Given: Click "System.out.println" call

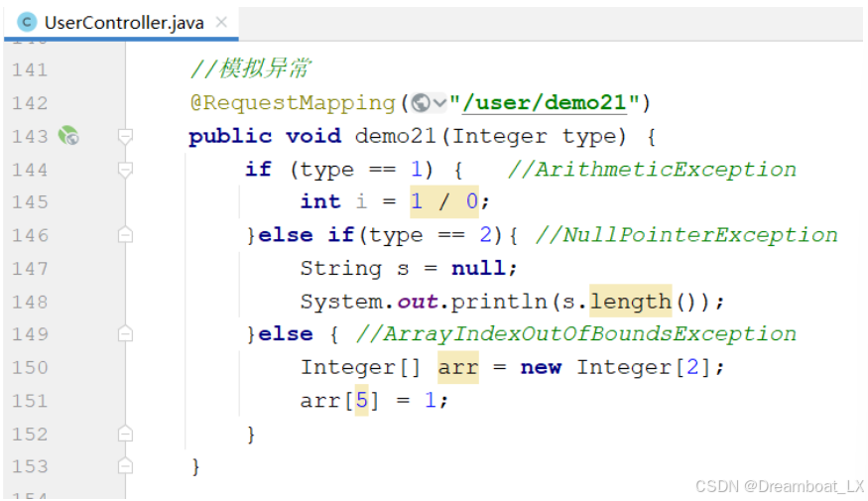Looking at the screenshot, I should tap(424, 302).
